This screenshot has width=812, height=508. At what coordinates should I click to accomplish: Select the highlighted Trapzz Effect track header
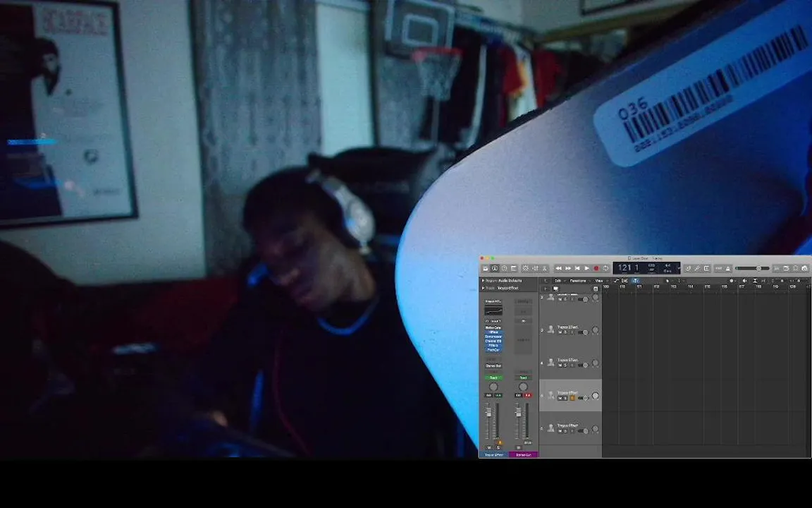tap(571, 395)
